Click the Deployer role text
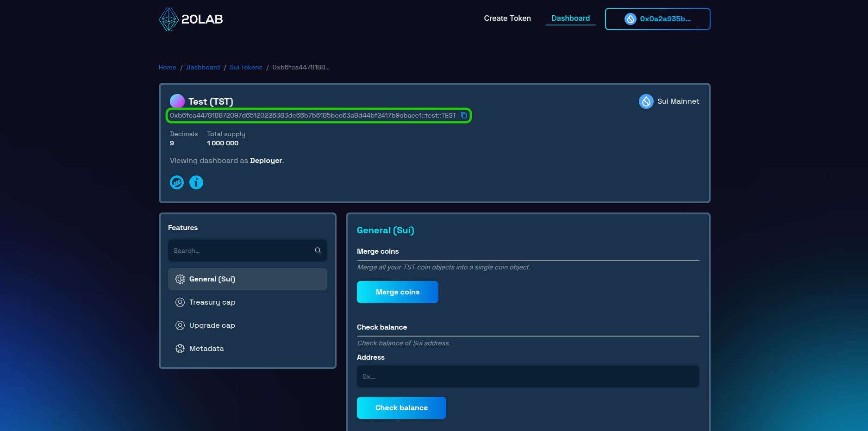This screenshot has height=431, width=868. (x=266, y=161)
